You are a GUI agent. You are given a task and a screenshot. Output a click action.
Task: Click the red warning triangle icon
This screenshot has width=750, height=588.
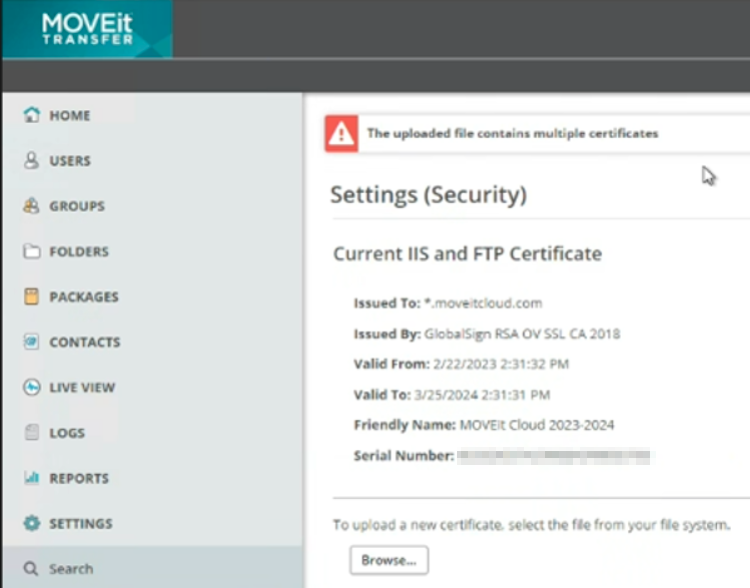[342, 133]
